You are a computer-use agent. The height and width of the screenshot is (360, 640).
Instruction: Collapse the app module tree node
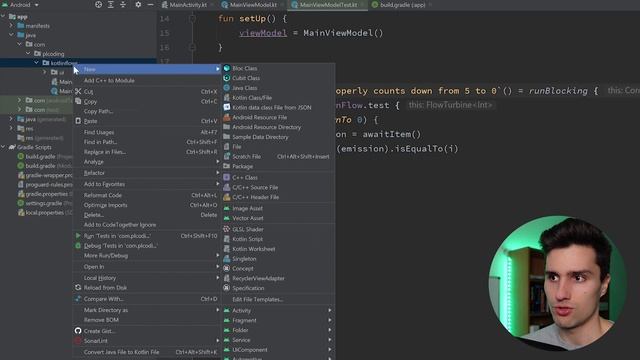3,16
